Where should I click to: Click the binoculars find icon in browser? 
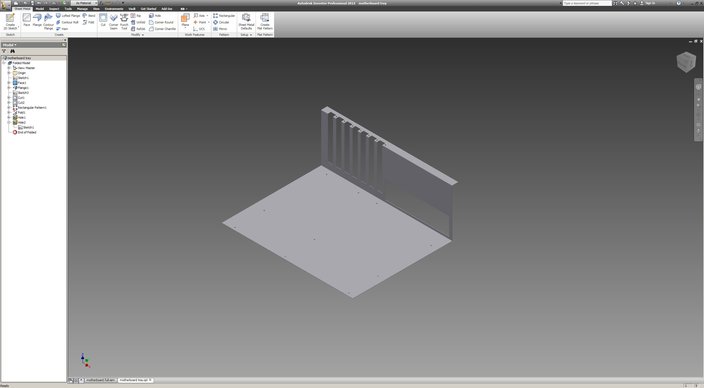click(x=12, y=51)
